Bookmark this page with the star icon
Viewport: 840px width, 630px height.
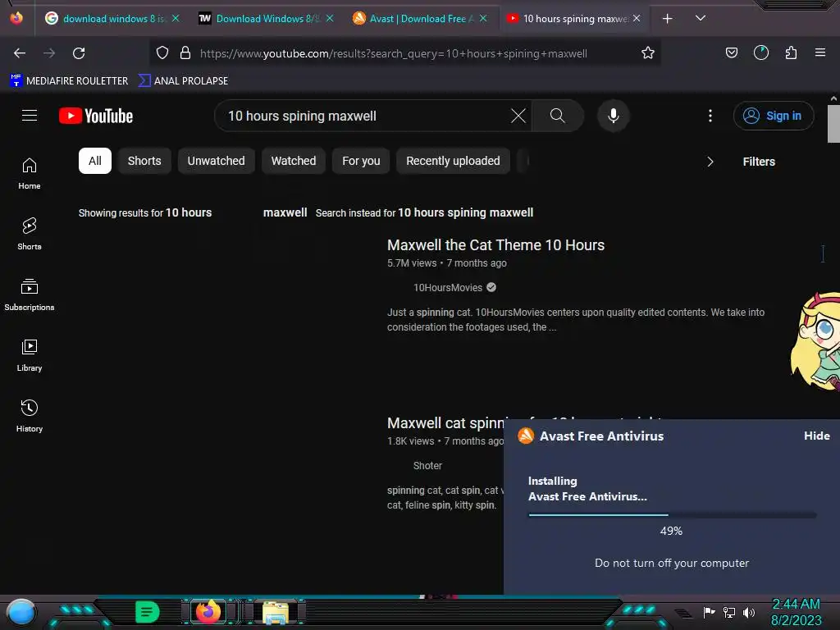[648, 52]
